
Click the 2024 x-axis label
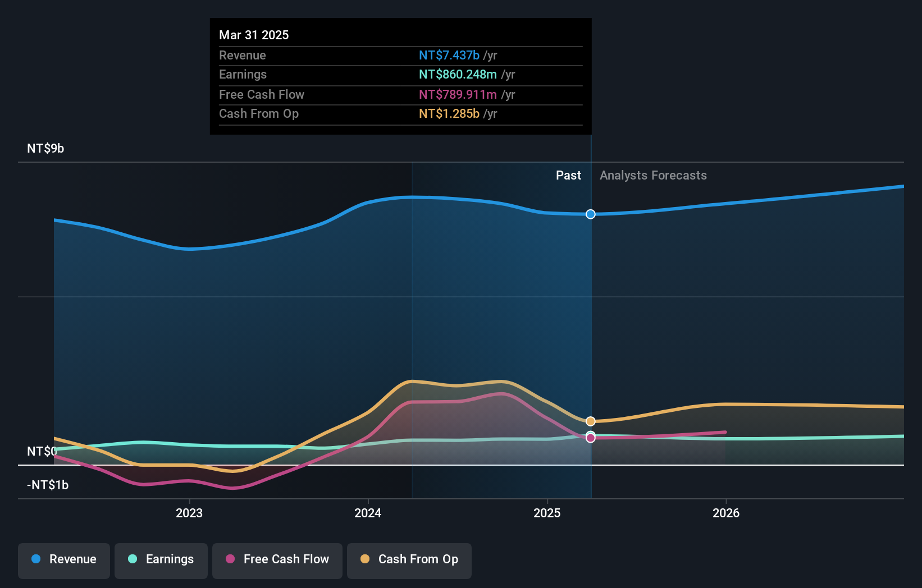point(368,513)
